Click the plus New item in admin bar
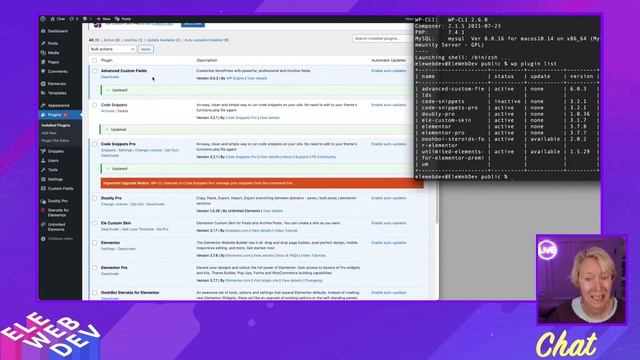The height and width of the screenshot is (360, 640). pos(103,19)
